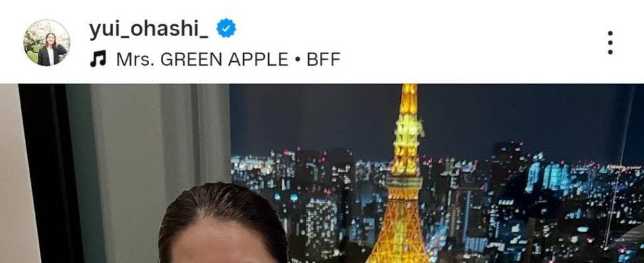This screenshot has height=263, width=644.
Task: Tap the checkmark badge next to username
Action: 226,28
